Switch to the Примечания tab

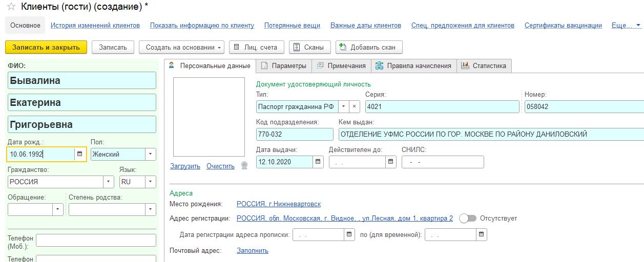[341, 65]
